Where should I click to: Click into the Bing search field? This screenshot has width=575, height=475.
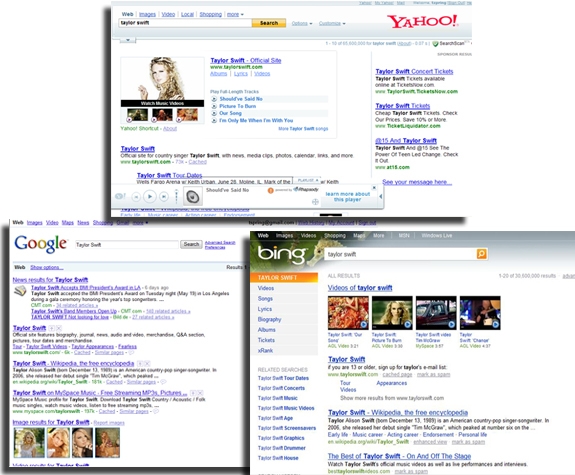400,254
